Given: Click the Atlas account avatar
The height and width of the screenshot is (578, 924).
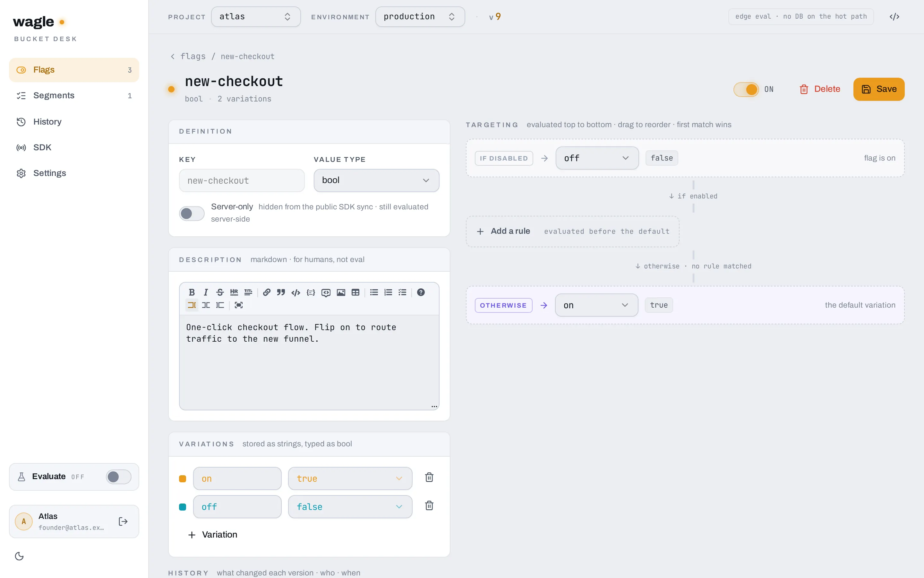Looking at the screenshot, I should (24, 521).
